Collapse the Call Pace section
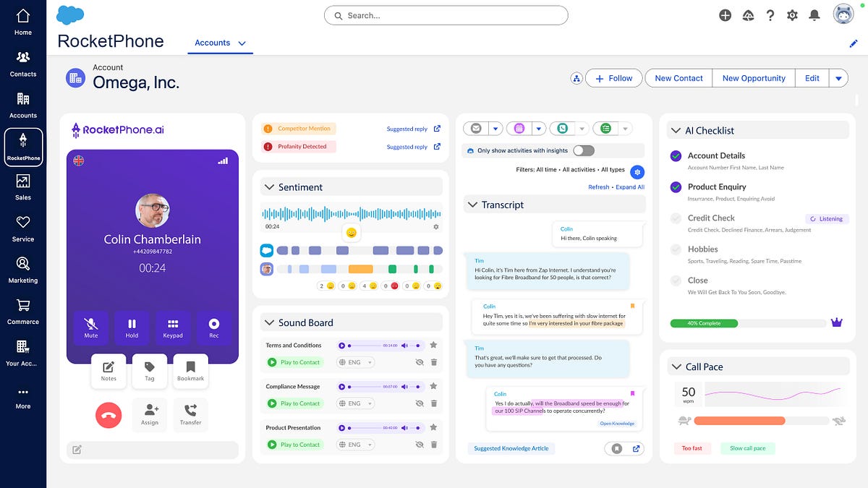The height and width of the screenshot is (488, 868). coord(676,367)
